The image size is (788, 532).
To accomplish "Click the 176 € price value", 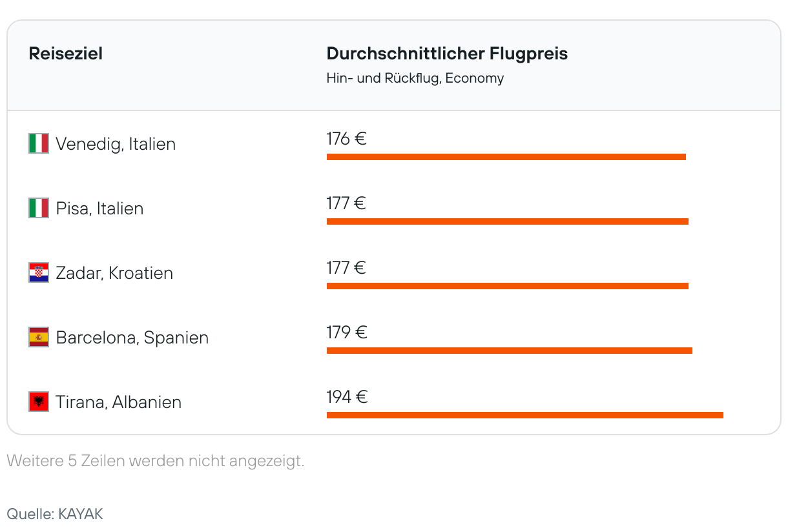I will (x=346, y=139).
